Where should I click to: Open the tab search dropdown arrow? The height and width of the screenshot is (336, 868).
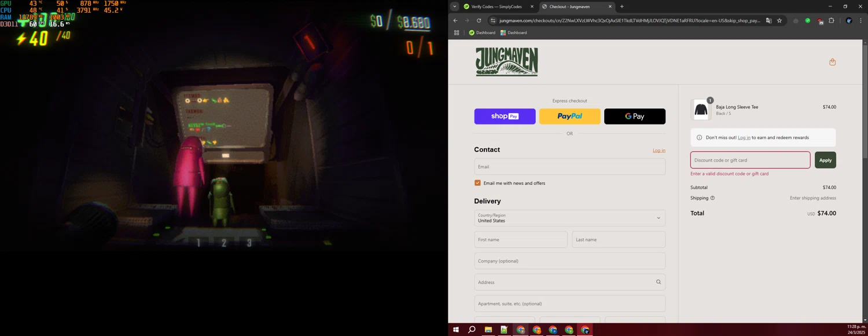(x=455, y=6)
